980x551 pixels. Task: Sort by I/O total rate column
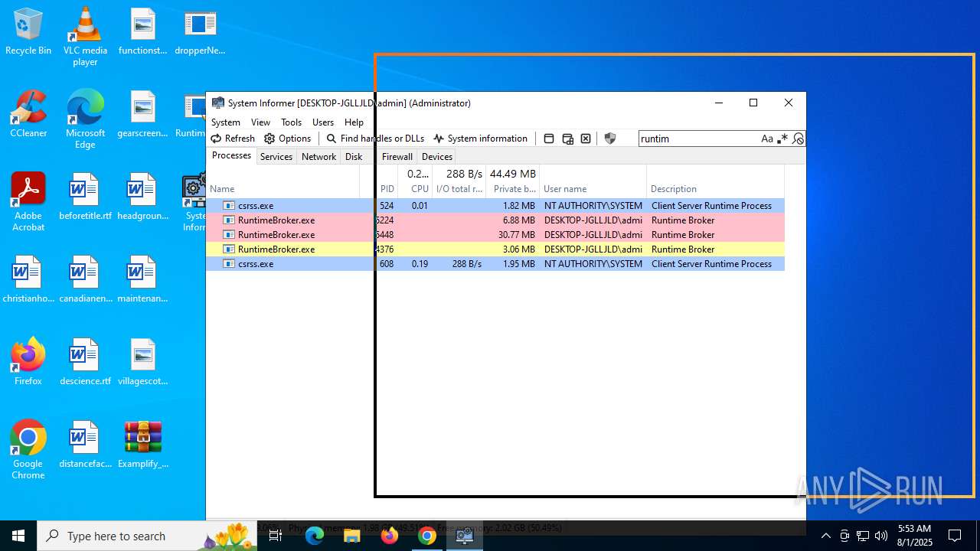click(x=459, y=182)
